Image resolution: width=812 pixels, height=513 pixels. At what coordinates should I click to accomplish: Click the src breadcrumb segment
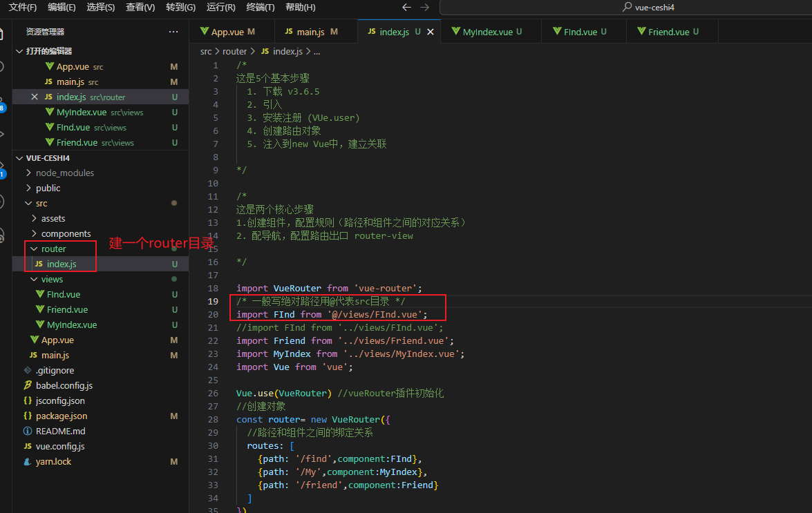click(206, 51)
